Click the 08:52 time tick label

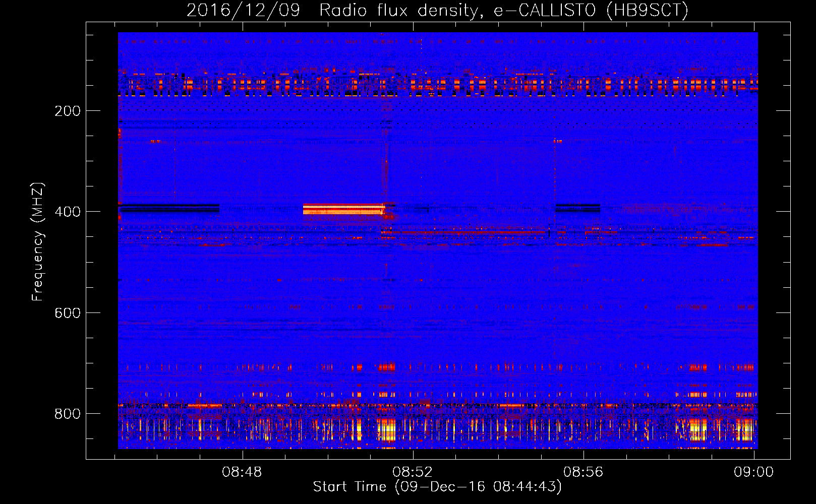coord(413,472)
